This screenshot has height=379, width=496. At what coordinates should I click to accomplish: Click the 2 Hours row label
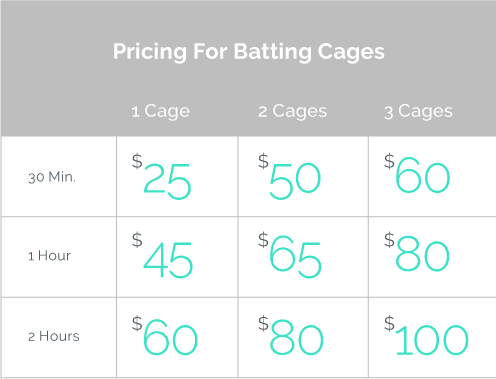pyautogui.click(x=54, y=336)
